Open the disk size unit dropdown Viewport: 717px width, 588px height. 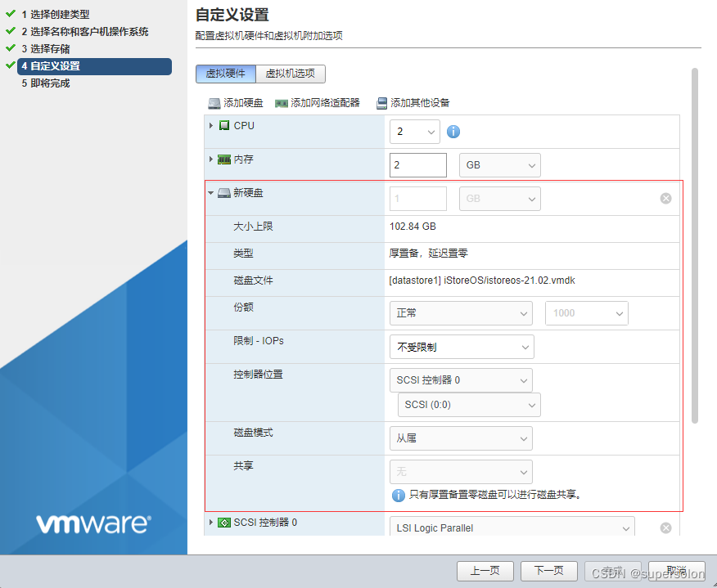[x=500, y=199]
